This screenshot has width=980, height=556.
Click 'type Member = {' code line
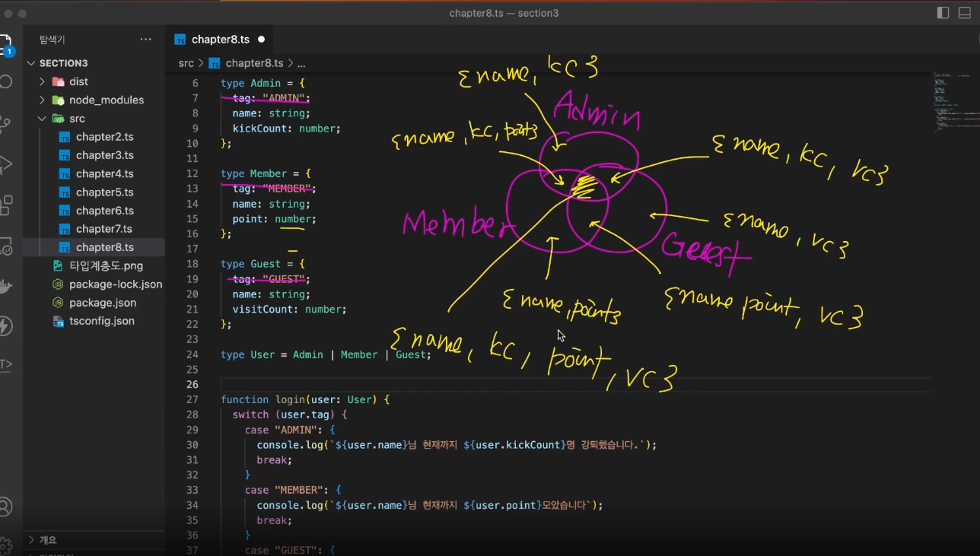click(266, 173)
